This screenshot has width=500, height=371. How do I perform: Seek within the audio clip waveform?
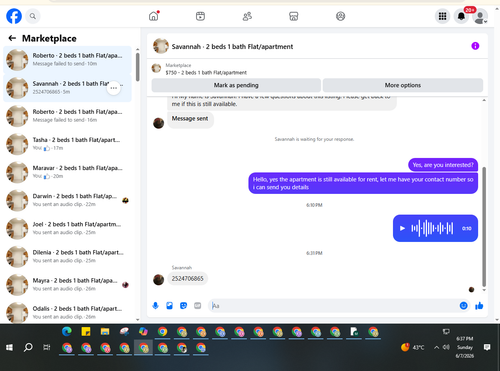tap(432, 228)
